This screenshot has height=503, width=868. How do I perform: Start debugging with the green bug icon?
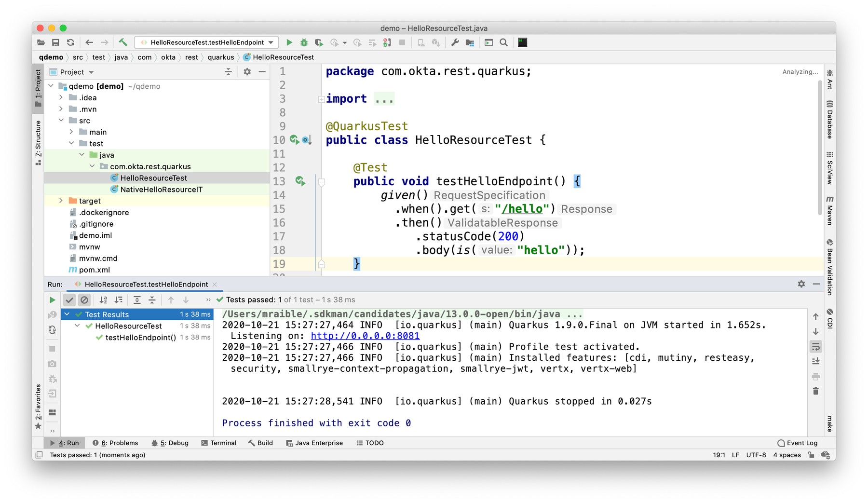(304, 42)
